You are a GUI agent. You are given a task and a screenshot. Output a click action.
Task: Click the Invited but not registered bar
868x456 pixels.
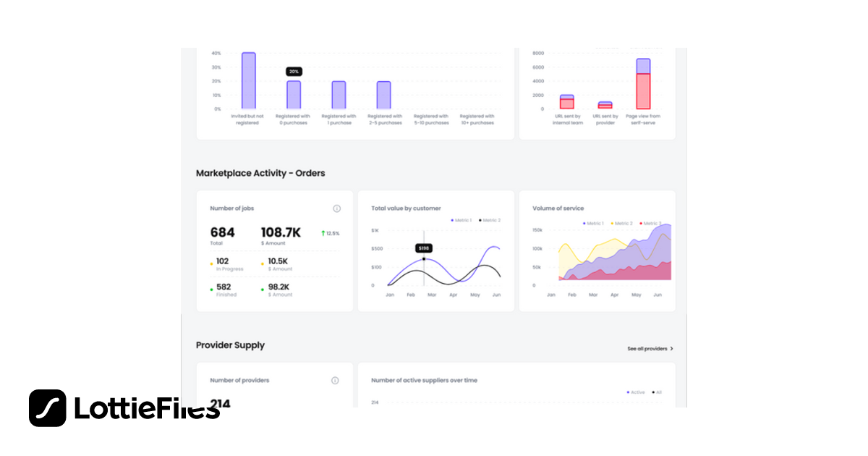(248, 80)
